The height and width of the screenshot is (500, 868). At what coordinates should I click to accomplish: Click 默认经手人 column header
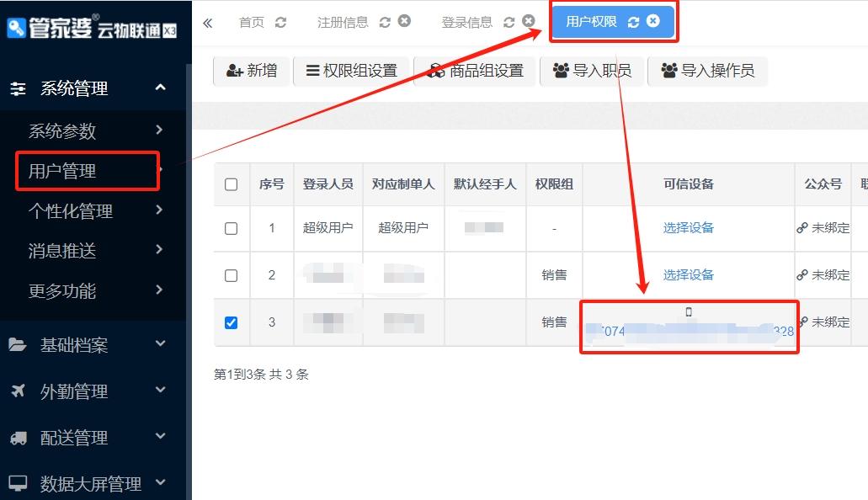485,184
